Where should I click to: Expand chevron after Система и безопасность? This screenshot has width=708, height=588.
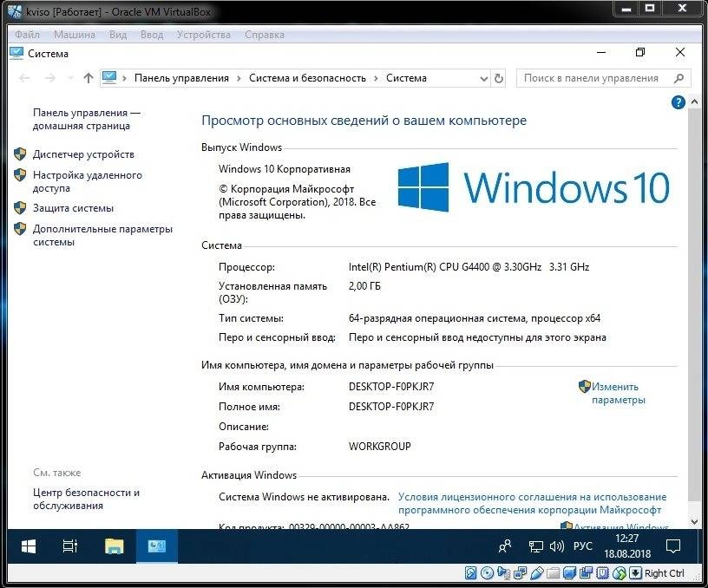376,79
